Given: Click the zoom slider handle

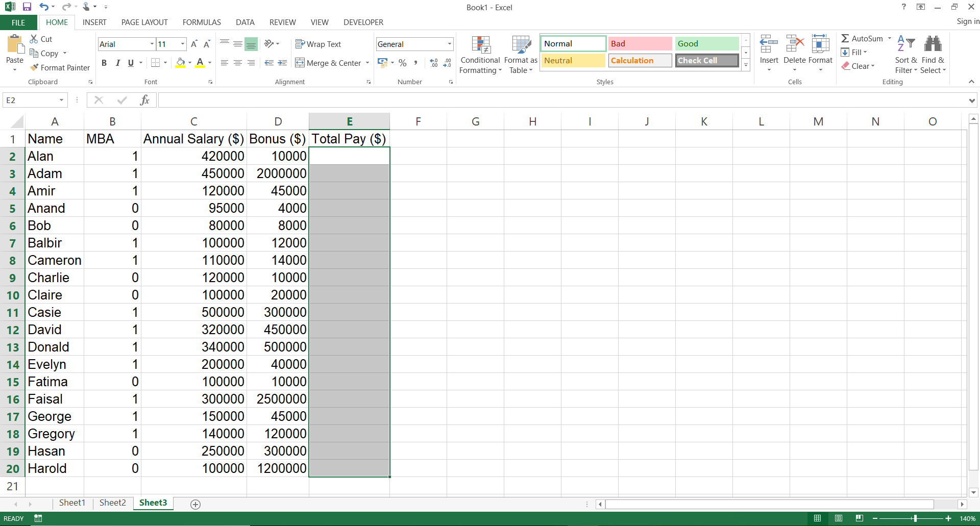Looking at the screenshot, I should tap(915, 518).
